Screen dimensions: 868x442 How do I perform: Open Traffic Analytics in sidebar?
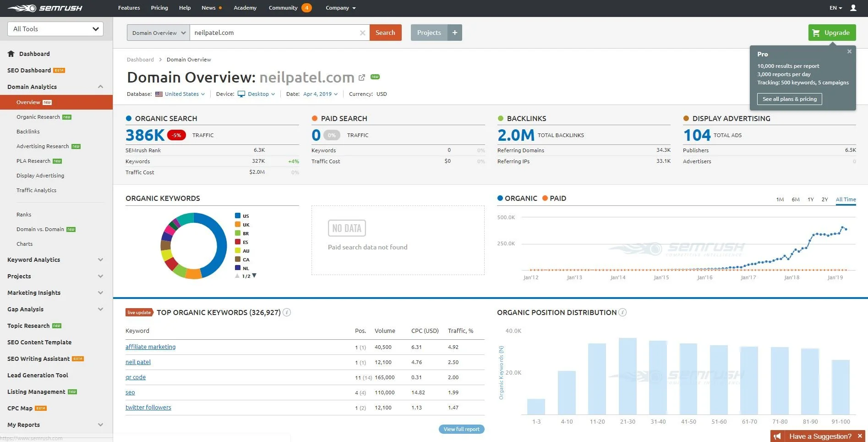point(36,190)
